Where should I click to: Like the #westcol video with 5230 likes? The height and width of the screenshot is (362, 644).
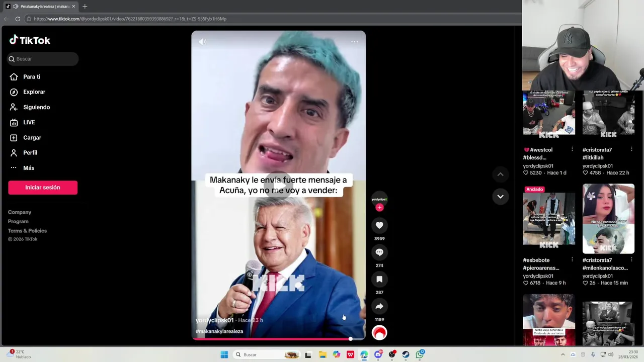(526, 173)
